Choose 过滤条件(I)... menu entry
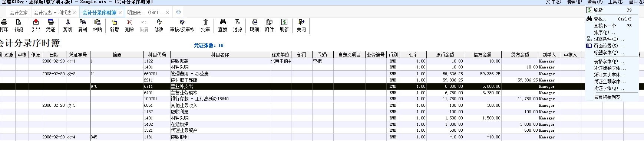Screen dimensions: 644x141 coord(612,39)
